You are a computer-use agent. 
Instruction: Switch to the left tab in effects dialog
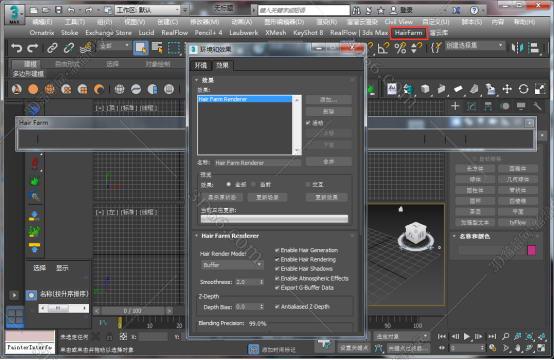tap(201, 65)
